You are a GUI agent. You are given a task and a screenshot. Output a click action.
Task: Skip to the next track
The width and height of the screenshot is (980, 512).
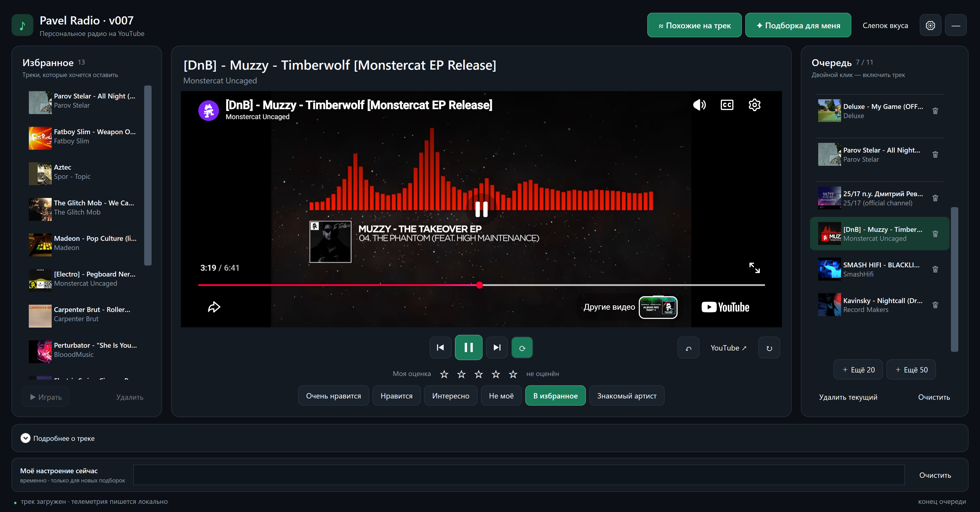[497, 347]
